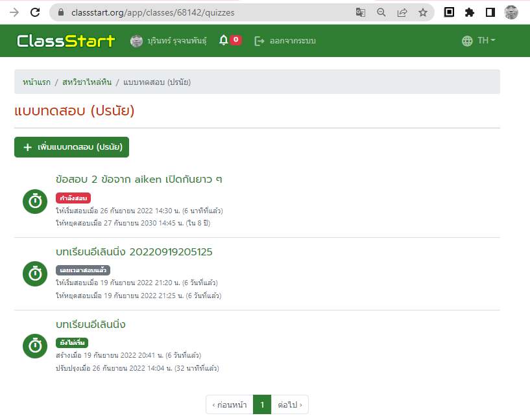This screenshot has width=530, height=420.
Task: Reload the page with the refresh button
Action: pyautogui.click(x=36, y=12)
